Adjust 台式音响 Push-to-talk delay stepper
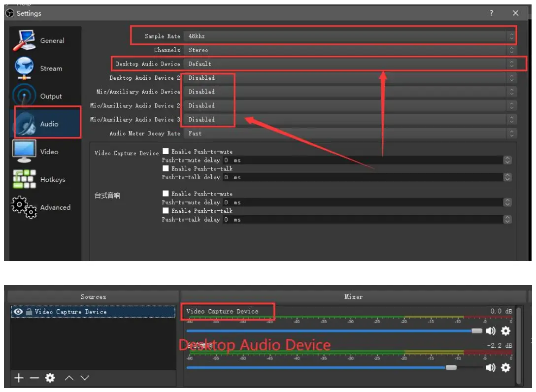 point(507,220)
